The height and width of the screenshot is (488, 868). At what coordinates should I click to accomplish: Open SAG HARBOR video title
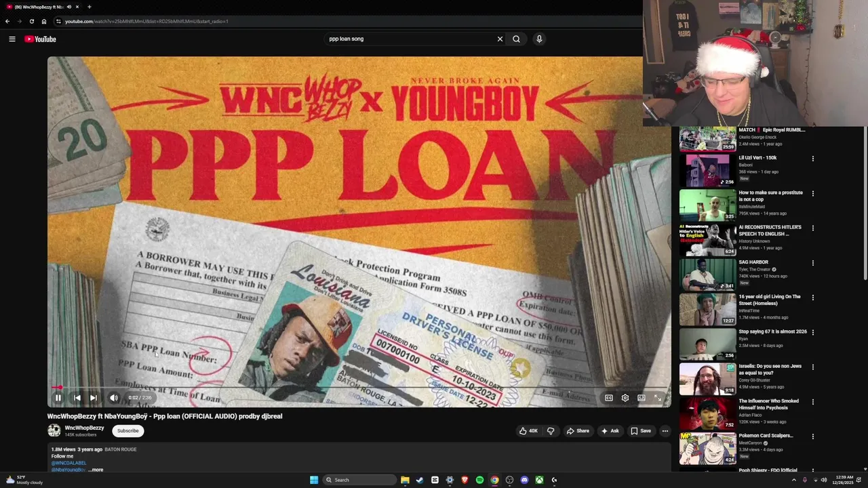coord(753,262)
